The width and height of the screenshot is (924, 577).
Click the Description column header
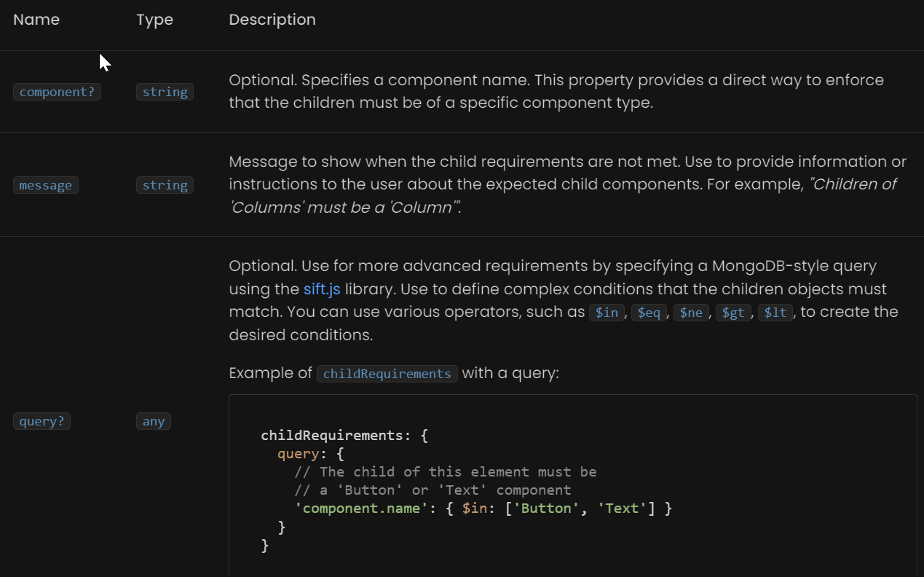tap(272, 20)
